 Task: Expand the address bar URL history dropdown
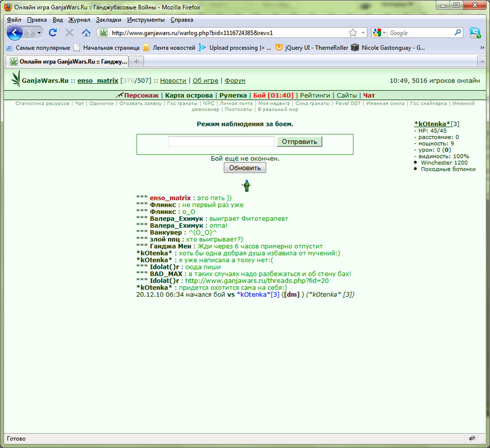click(x=363, y=33)
